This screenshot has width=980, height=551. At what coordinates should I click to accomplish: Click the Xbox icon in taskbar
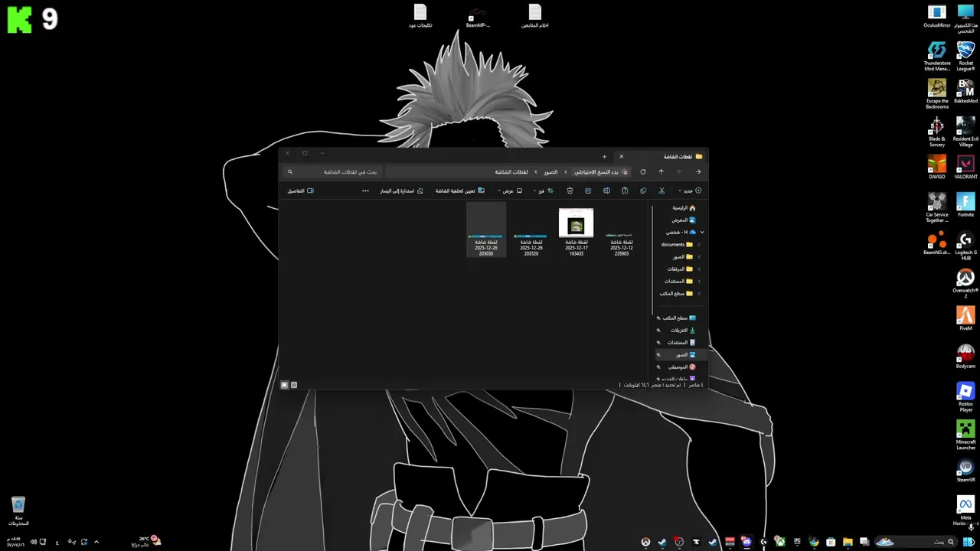coord(780,542)
